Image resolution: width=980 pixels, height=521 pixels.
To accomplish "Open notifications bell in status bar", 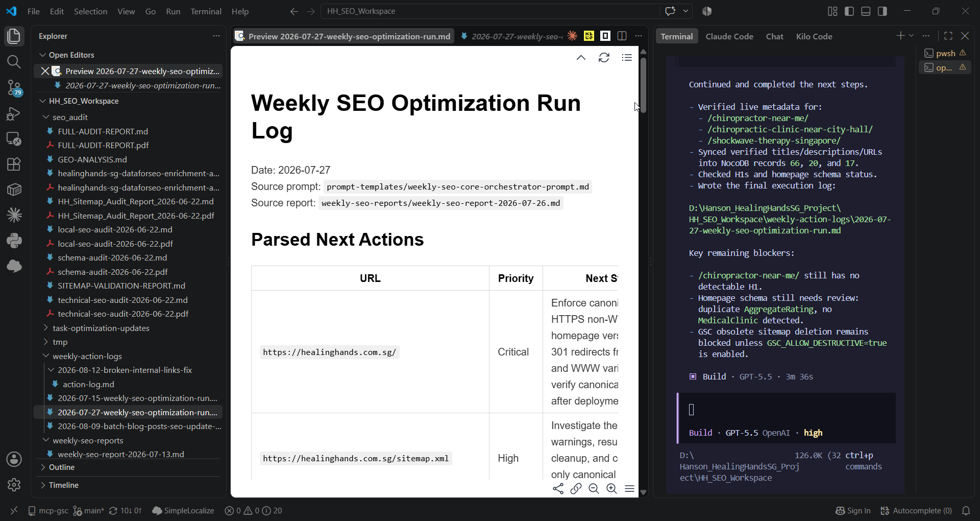I will pyautogui.click(x=966, y=510).
